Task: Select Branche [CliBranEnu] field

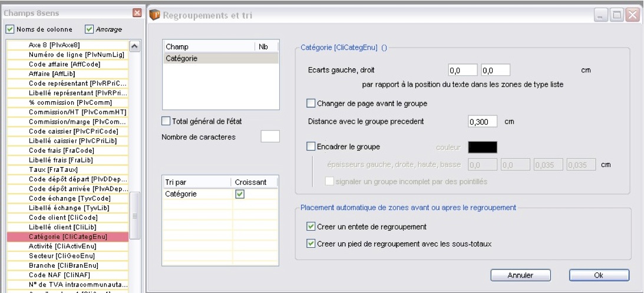Action: coord(68,265)
